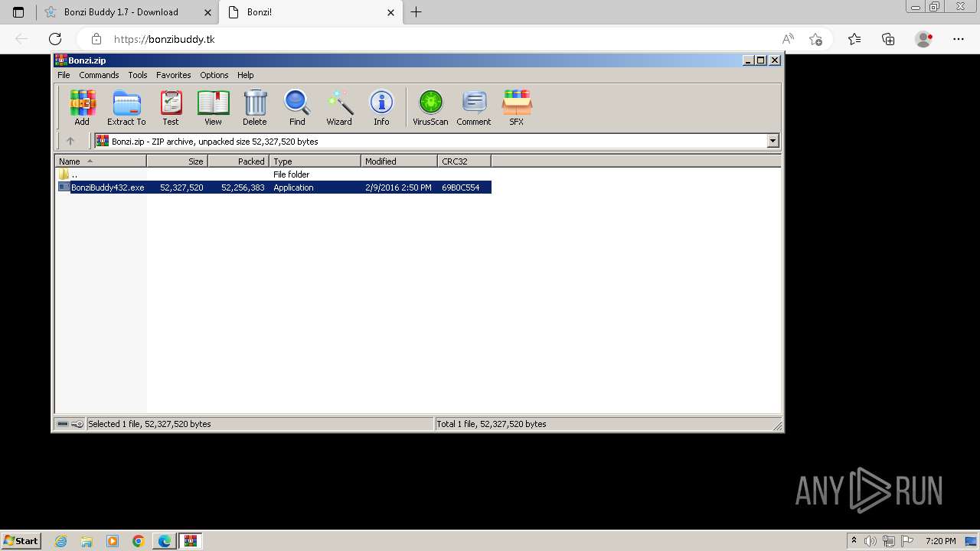980x551 pixels.
Task: Open the Windows Start menu
Action: tap(21, 540)
